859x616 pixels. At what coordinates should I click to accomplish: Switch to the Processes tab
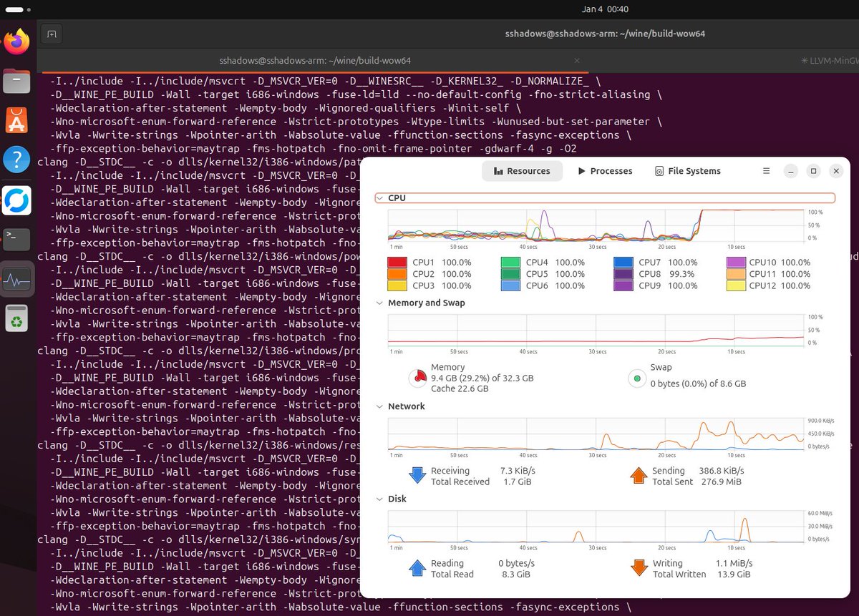tap(605, 171)
